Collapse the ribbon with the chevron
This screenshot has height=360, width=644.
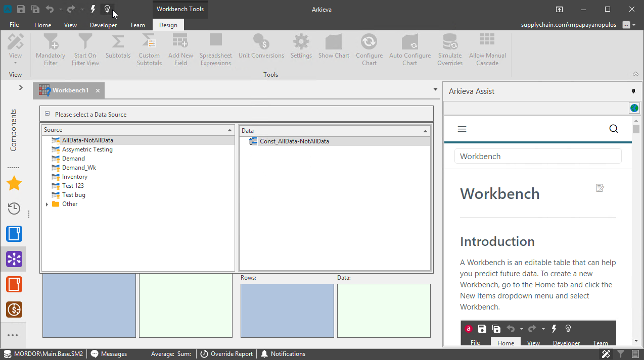coord(635,74)
